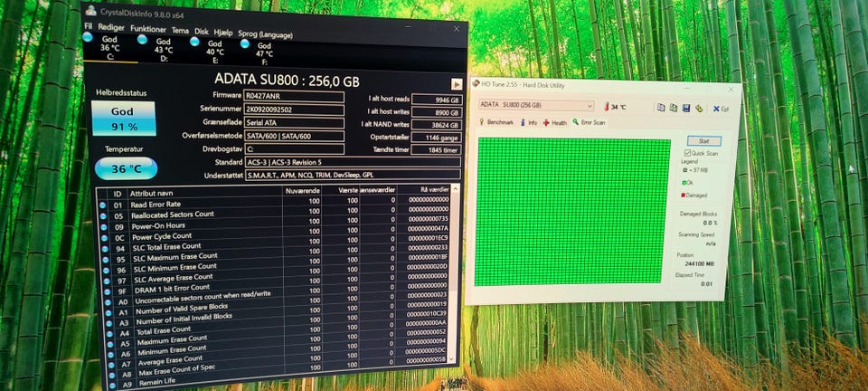
Task: Click the Standard field ACS-3 Revision 5
Action: point(352,162)
